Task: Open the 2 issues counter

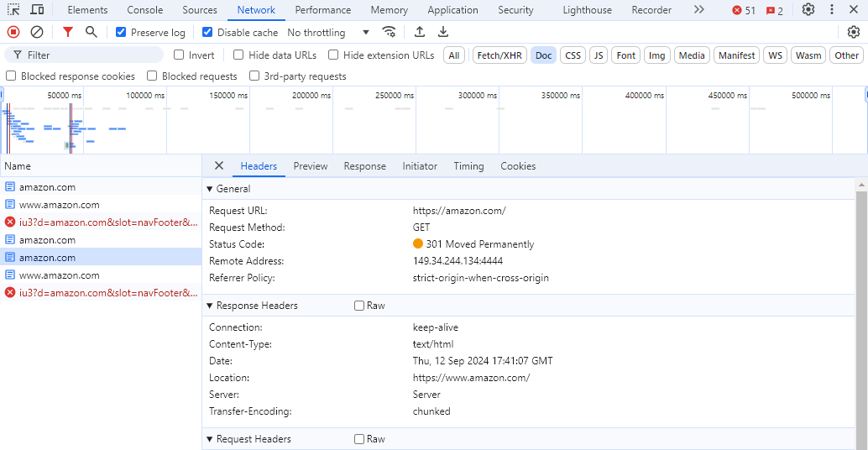Action: (775, 11)
